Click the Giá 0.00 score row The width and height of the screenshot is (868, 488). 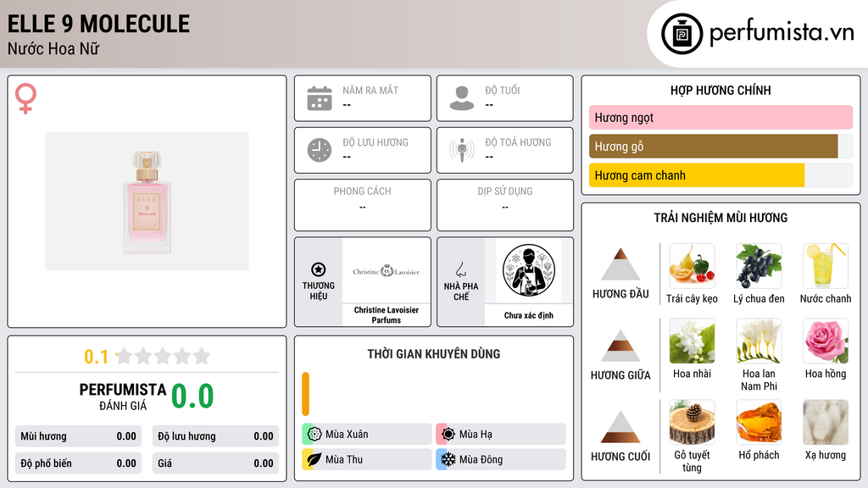click(215, 463)
